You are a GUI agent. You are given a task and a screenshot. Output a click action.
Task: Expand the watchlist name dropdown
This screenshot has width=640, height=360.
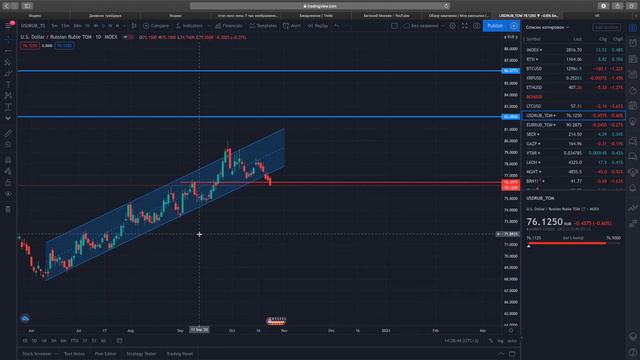point(547,27)
